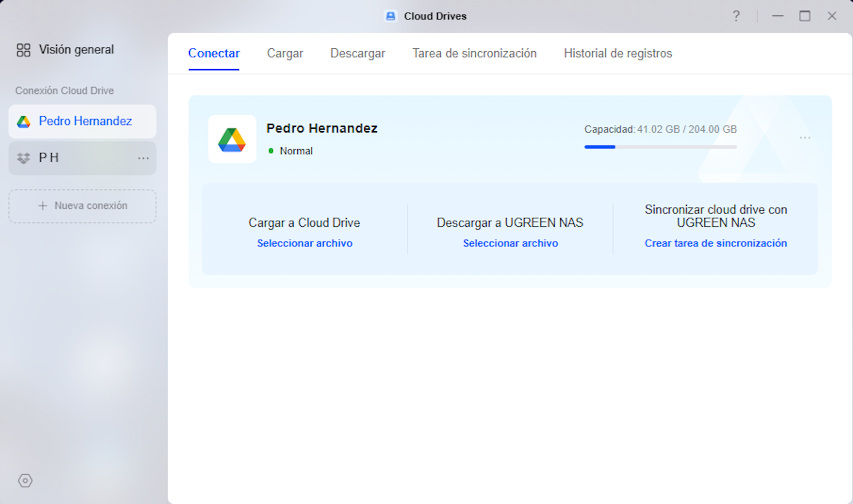This screenshot has width=853, height=504.
Task: Add a new connection with Nueva conexión
Action: click(82, 206)
